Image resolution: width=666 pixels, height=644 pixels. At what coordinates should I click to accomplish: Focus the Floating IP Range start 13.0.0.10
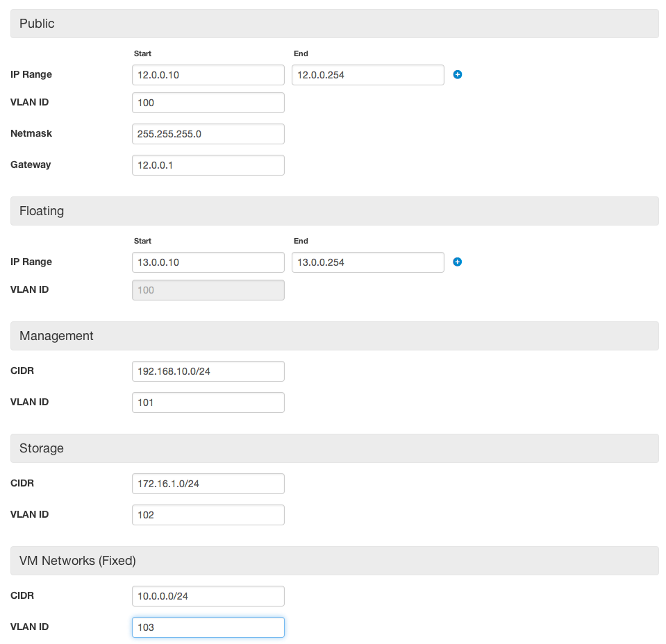pos(208,262)
